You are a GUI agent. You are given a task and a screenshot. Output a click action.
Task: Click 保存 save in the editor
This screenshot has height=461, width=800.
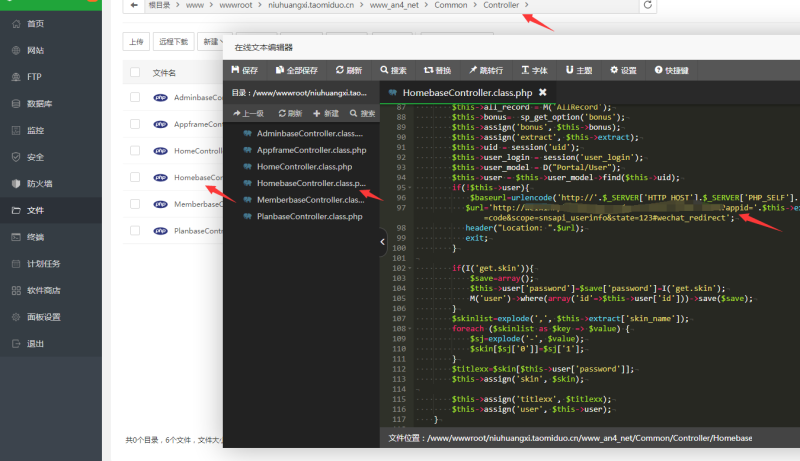[244, 70]
